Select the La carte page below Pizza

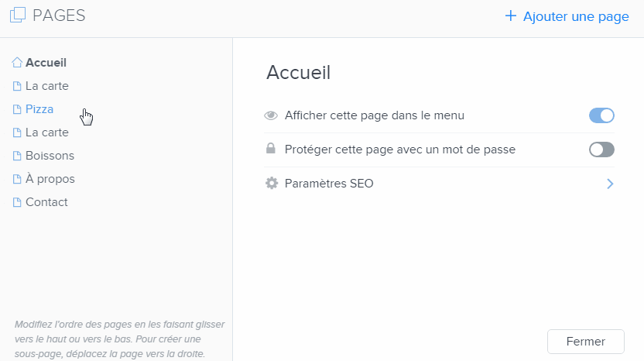pos(47,132)
